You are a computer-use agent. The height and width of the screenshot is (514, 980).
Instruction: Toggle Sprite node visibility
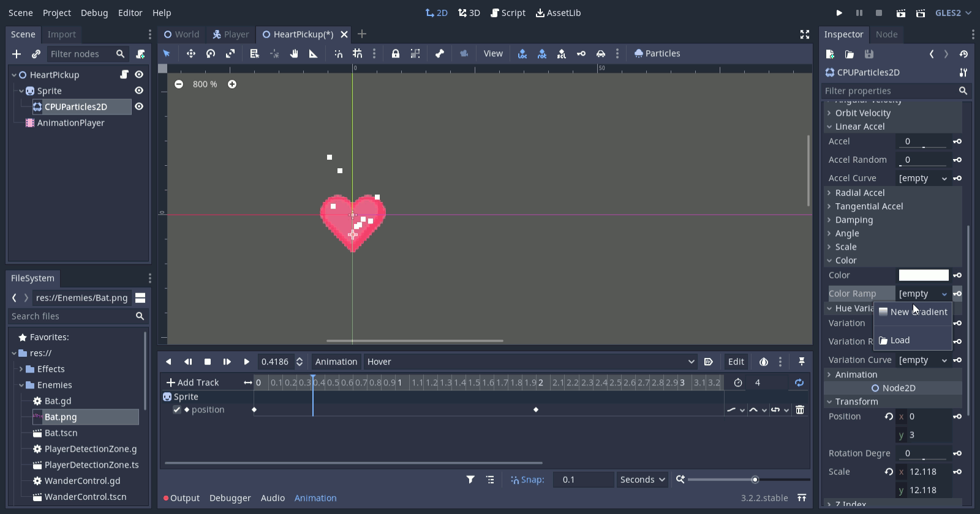click(139, 91)
